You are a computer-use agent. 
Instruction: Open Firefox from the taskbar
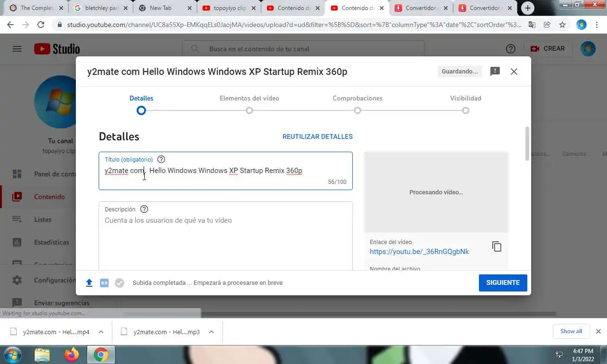pyautogui.click(x=72, y=355)
